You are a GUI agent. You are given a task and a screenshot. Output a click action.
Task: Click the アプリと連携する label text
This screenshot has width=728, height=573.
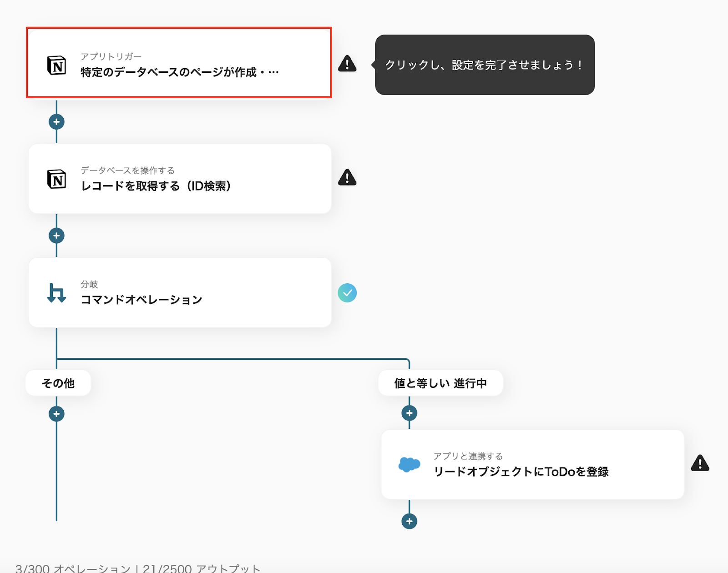pyautogui.click(x=468, y=456)
